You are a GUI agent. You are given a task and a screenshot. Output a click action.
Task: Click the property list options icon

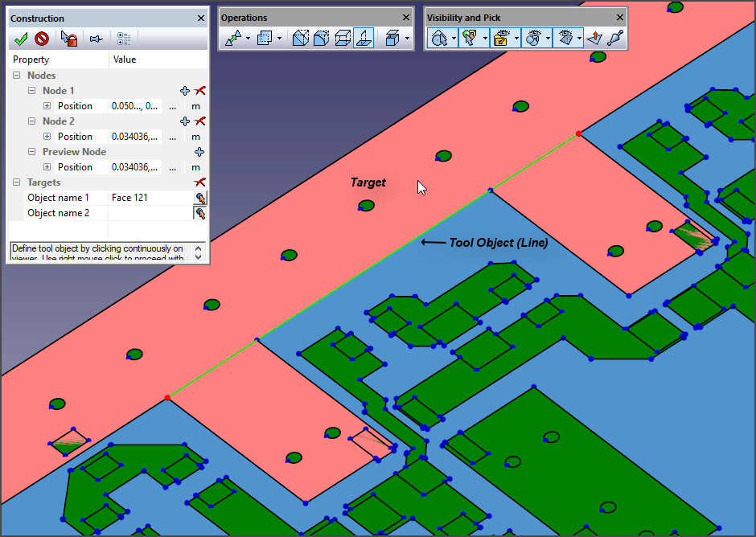pyautogui.click(x=123, y=39)
